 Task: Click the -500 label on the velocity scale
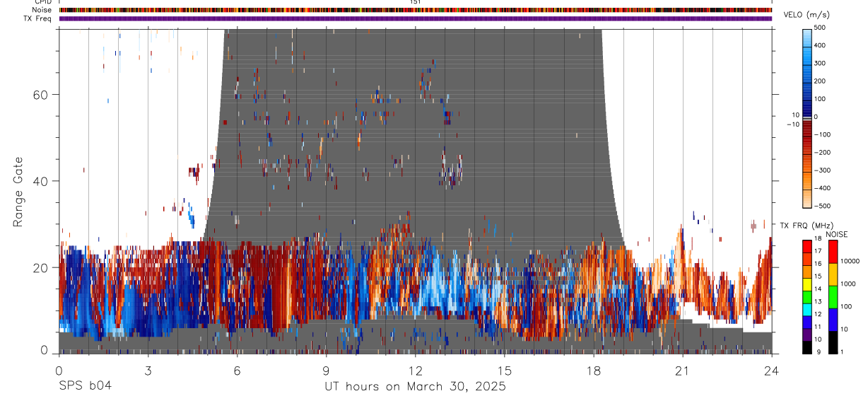click(x=821, y=207)
